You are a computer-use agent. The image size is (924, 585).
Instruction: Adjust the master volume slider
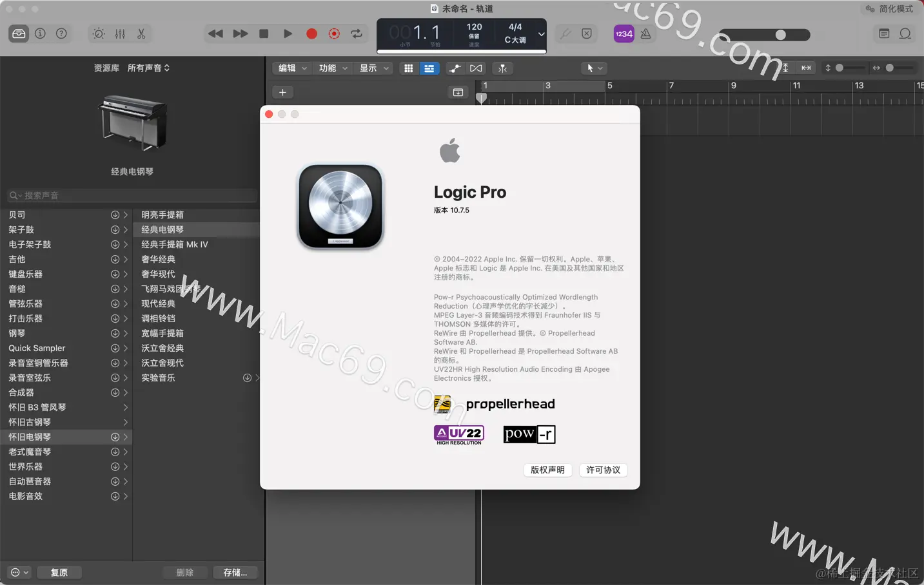pyautogui.click(x=764, y=35)
